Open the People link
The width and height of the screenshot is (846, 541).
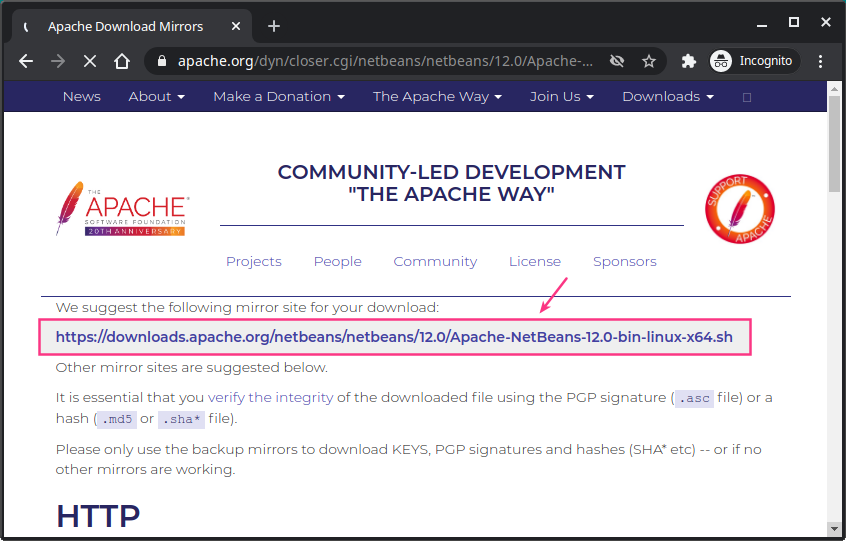pos(338,262)
